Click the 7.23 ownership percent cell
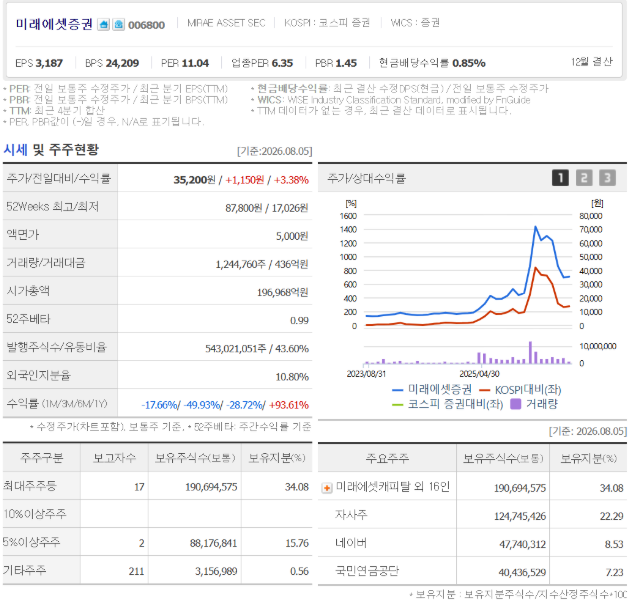The height and width of the screenshot is (602, 632). point(614,573)
